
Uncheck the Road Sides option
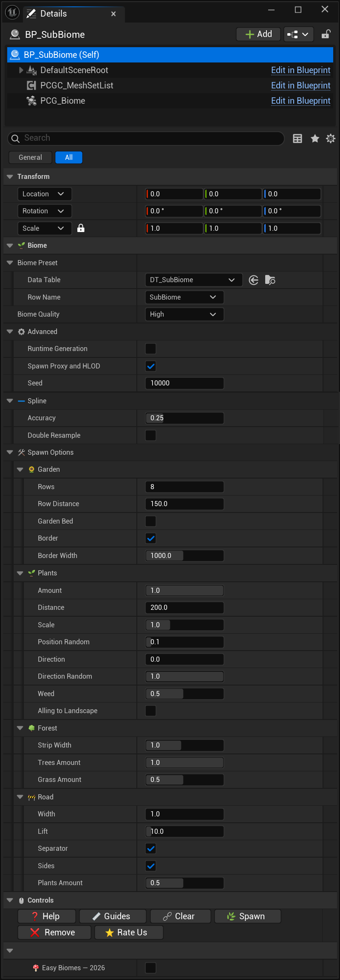(150, 866)
